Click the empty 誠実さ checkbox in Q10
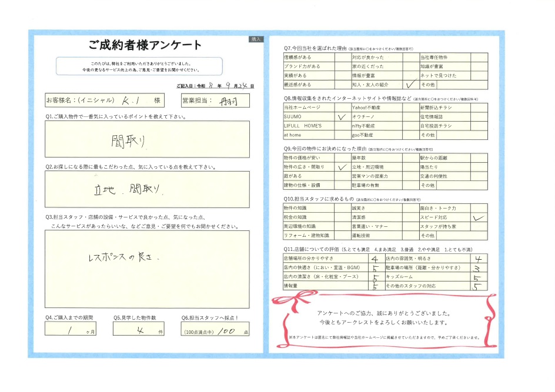Image resolution: width=555 pixels, height=392 pixels. [x=410, y=209]
